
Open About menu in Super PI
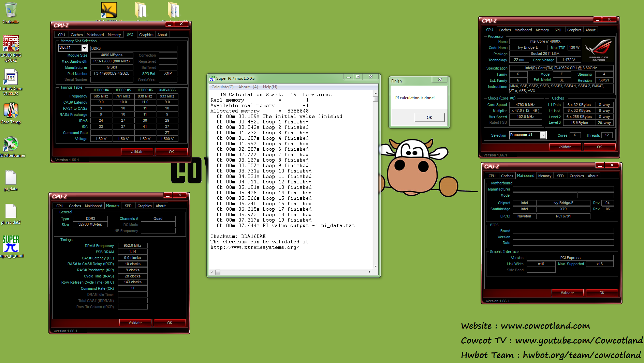(248, 87)
